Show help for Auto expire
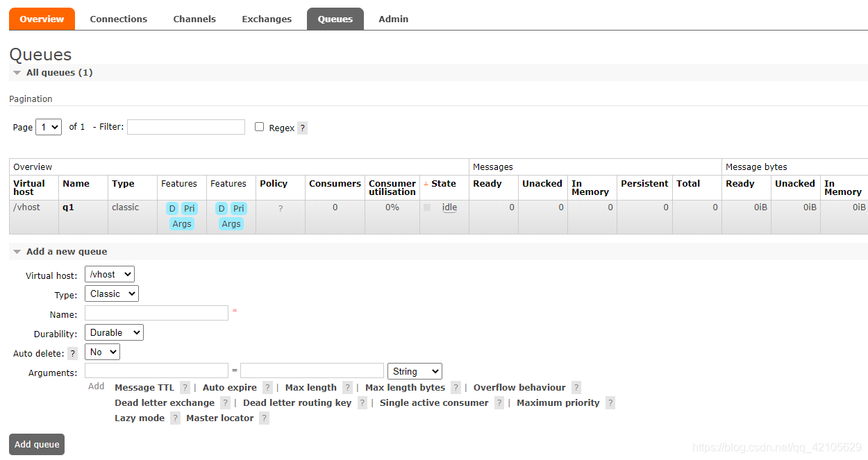This screenshot has height=460, width=868. click(x=267, y=388)
